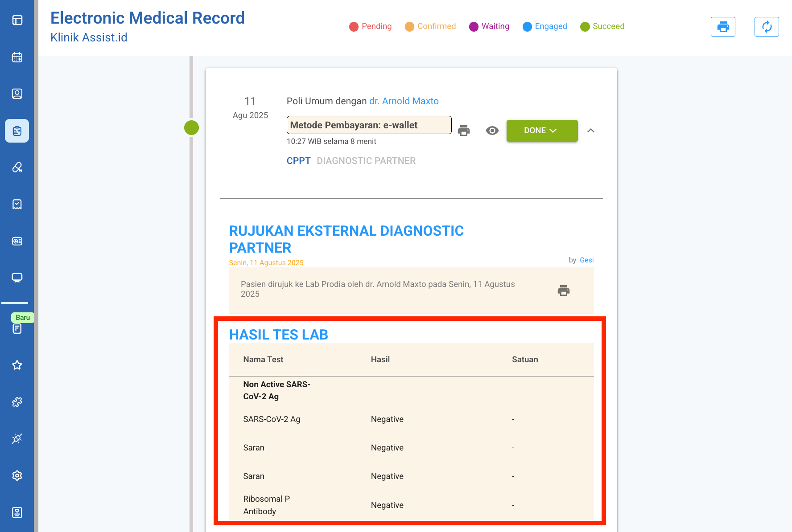
Task: Click the Gesi author link
Action: [586, 260]
